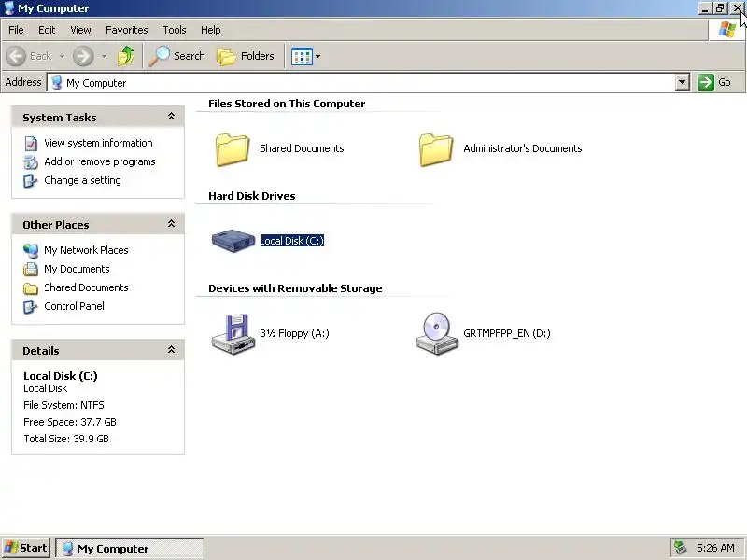Viewport: 747px width, 560px height.
Task: Open the Forward history dropdown arrow
Action: 104,56
